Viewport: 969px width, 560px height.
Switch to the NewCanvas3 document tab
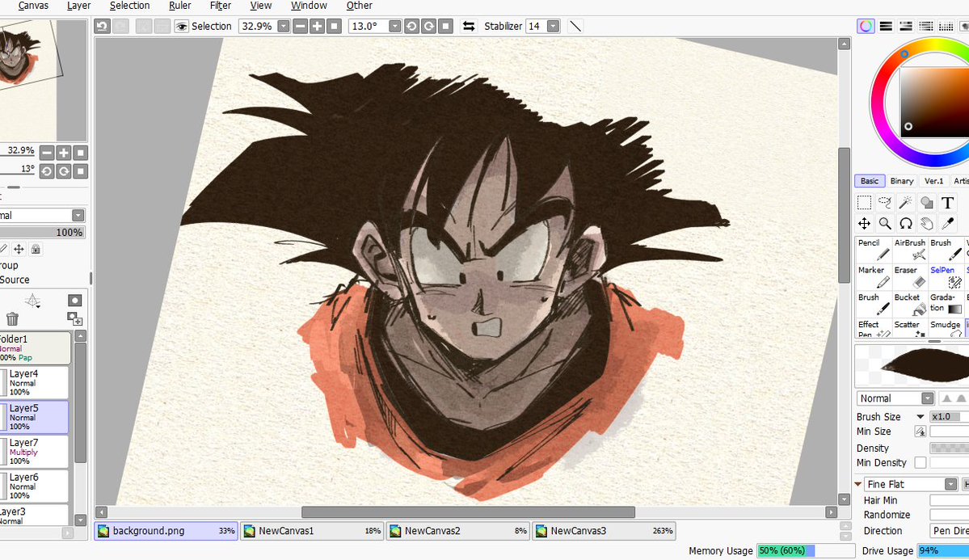(x=603, y=531)
